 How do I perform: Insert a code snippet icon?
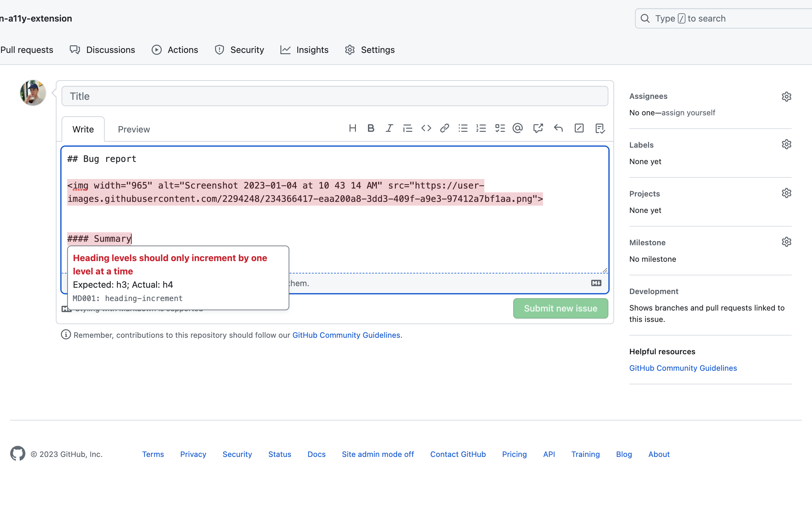tap(426, 128)
